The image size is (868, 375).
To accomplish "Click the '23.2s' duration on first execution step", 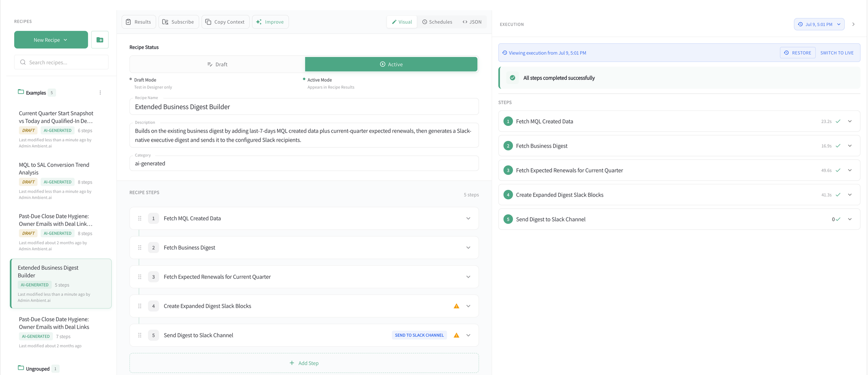I will [x=826, y=121].
